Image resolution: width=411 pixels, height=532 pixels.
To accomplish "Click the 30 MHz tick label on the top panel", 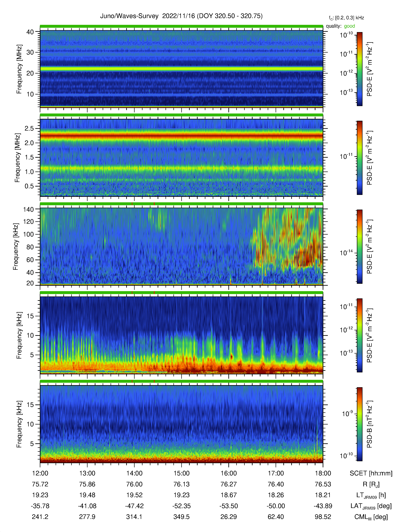I will 30,52.
